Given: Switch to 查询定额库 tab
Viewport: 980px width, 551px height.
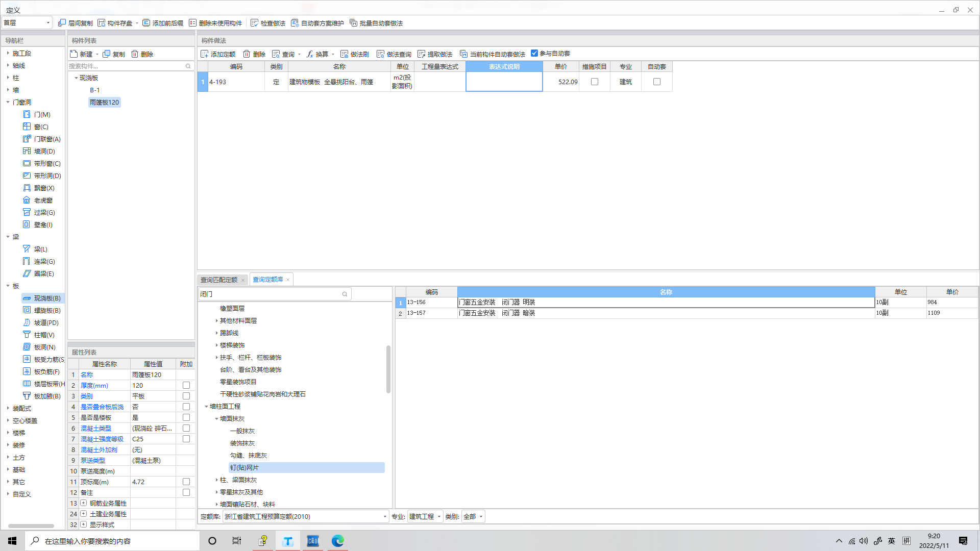Looking at the screenshot, I should tap(268, 280).
